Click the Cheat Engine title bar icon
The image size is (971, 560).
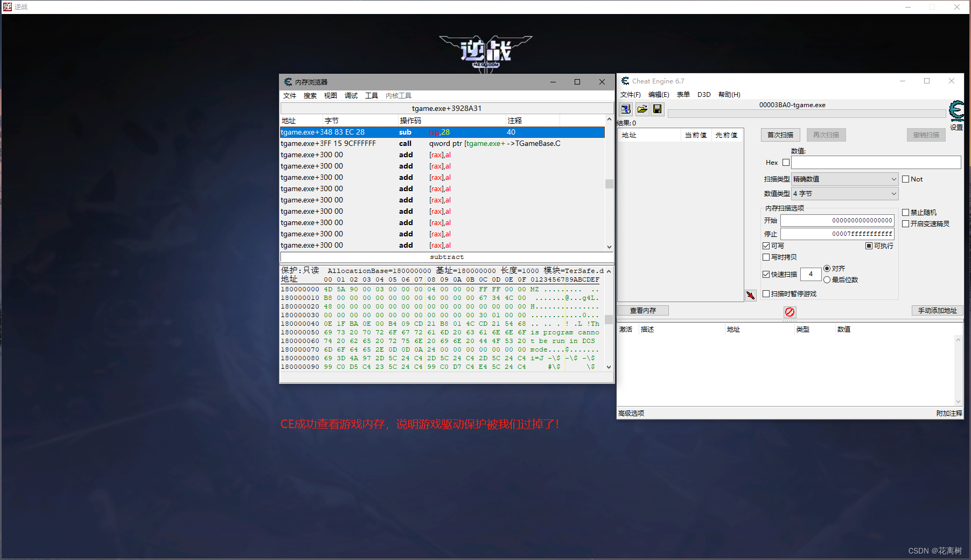pyautogui.click(x=625, y=81)
